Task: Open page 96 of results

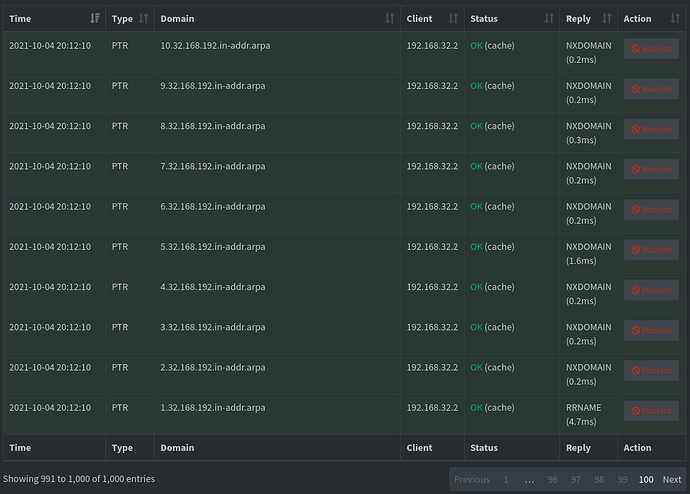Action: (x=553, y=480)
